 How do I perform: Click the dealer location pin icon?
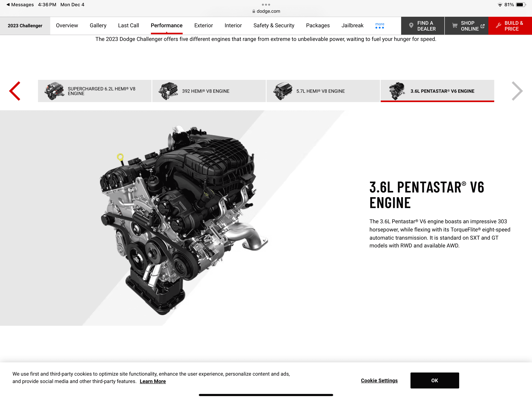coord(411,25)
